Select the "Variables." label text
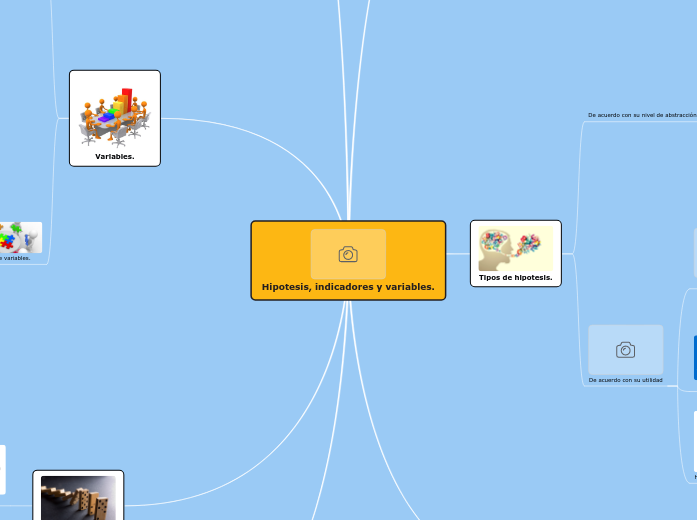 coord(115,157)
